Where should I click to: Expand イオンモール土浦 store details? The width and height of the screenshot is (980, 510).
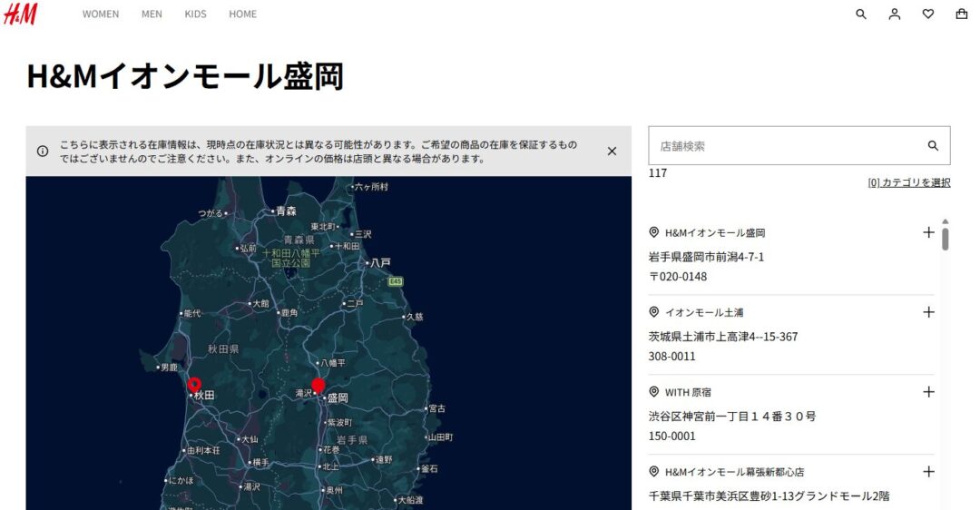click(x=928, y=312)
